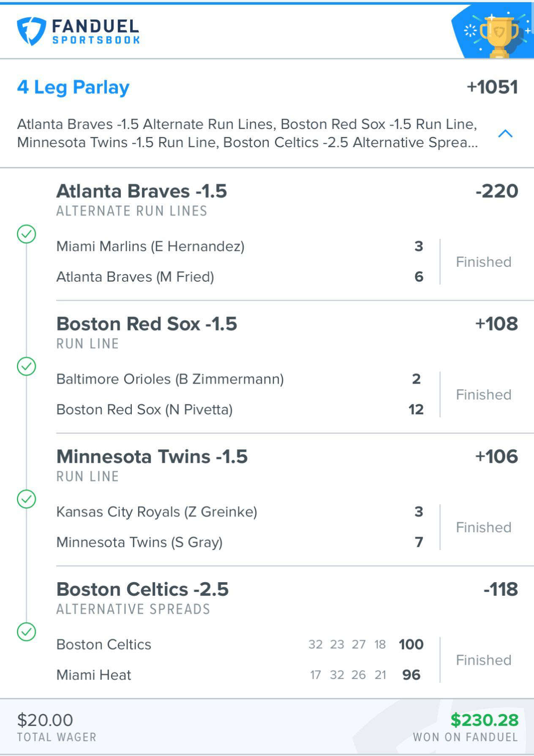Click the Celtics final score 100

(x=411, y=644)
